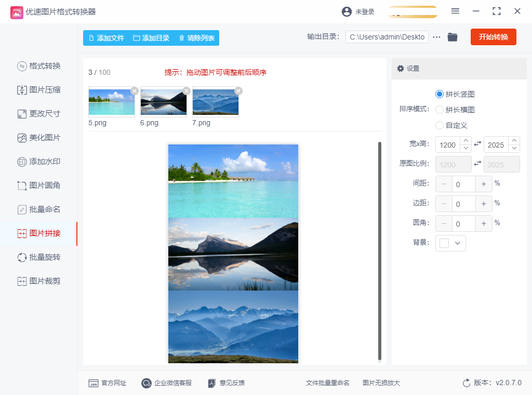Open 企业微信客服 customer service link
Screen dimensions: 532x395
(167, 383)
